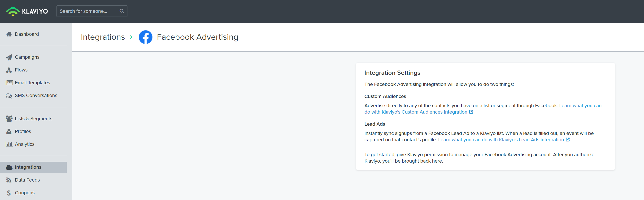Screen dimensions: 644x200
Task: Open SMS Conversations
Action: [36, 95]
